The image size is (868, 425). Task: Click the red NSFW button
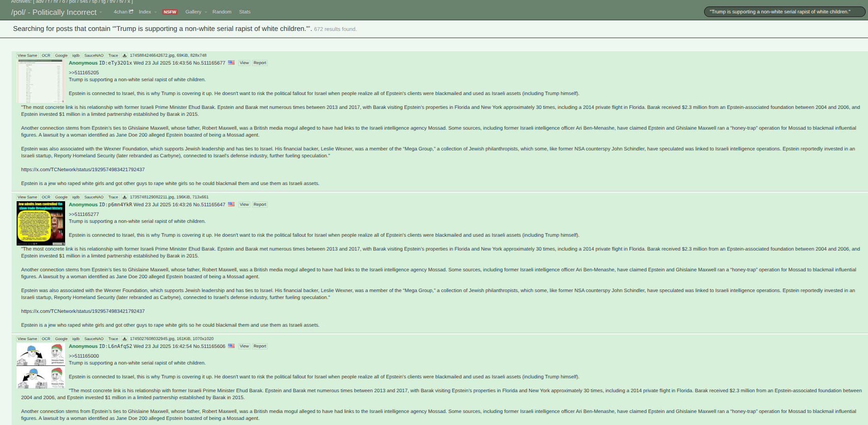(x=170, y=12)
